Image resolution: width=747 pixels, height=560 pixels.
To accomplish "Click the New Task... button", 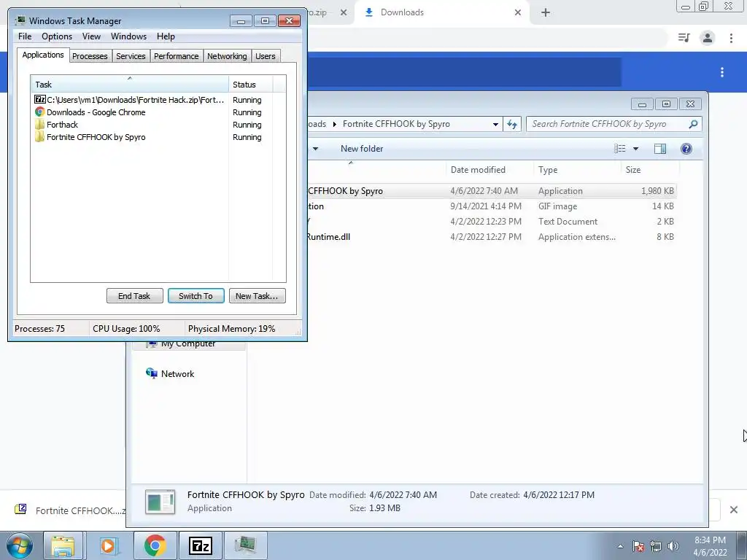I will [257, 296].
